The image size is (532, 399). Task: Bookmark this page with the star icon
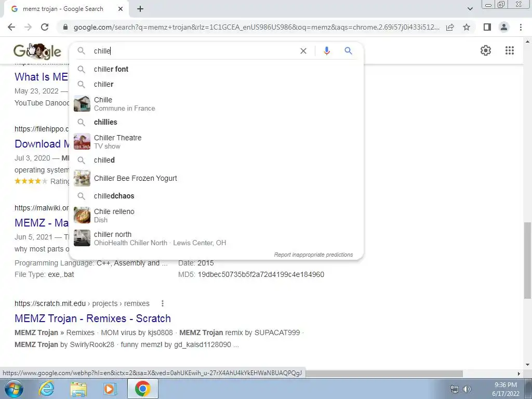point(467,27)
